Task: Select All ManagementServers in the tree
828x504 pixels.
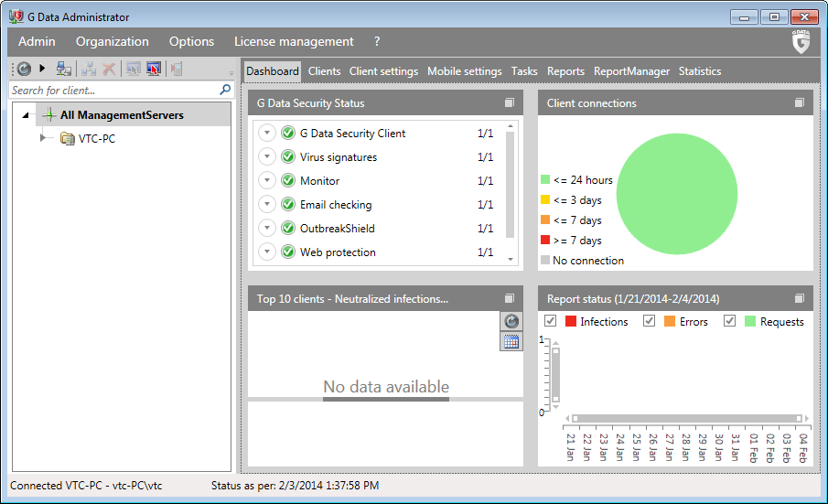Action: 122,115
